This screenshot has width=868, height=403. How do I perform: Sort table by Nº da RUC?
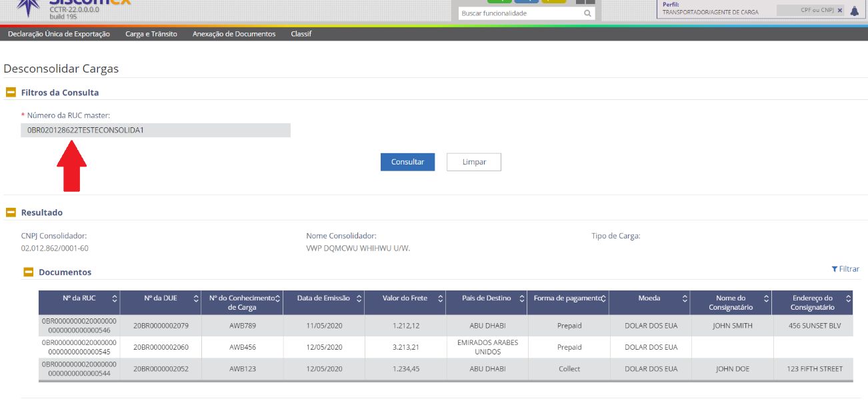coord(115,298)
